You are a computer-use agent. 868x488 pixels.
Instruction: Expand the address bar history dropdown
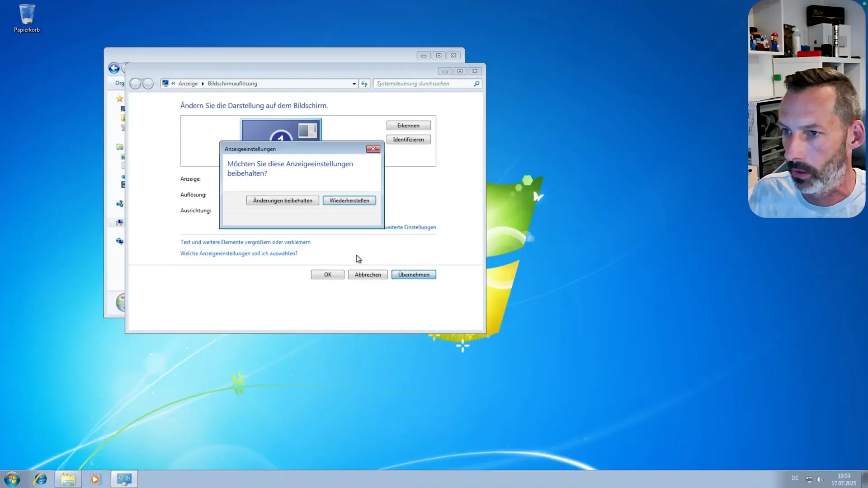[x=354, y=84]
